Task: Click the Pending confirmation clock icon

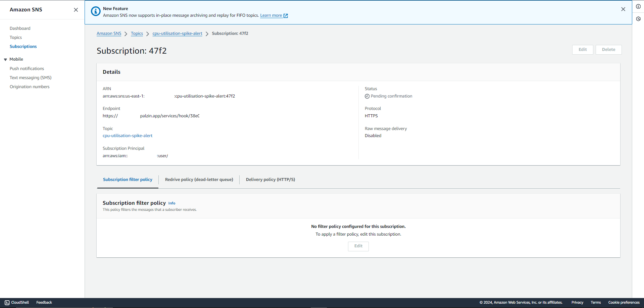Action: click(x=367, y=96)
